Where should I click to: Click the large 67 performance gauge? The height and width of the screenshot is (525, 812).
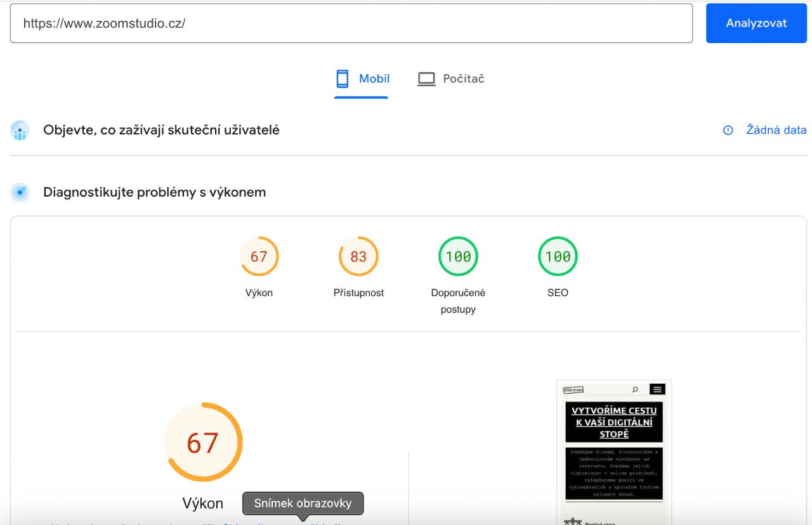203,442
